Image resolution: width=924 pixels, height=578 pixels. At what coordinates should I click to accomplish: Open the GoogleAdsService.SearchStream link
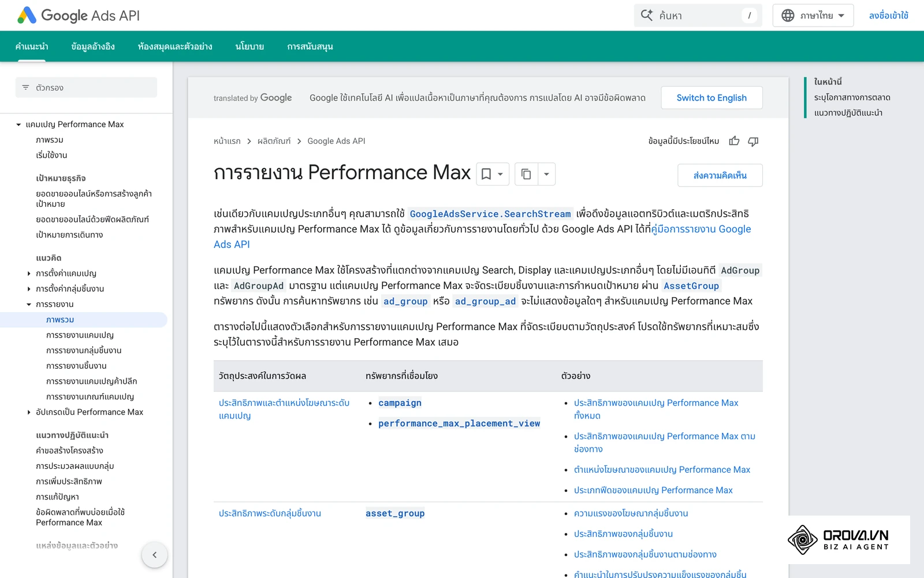(x=490, y=214)
